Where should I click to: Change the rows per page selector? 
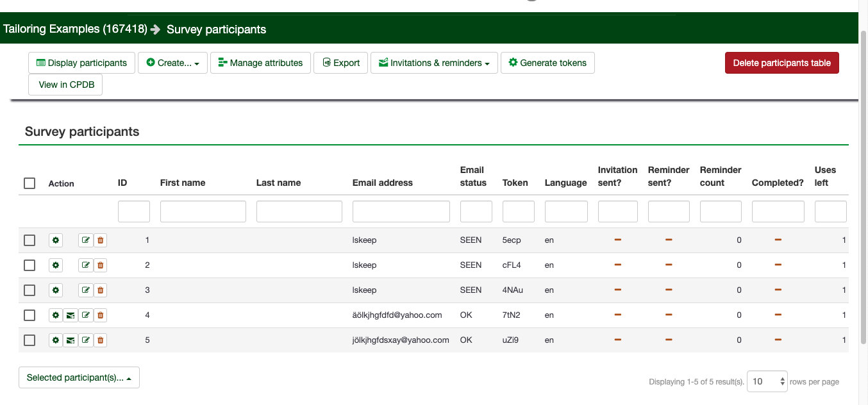tap(768, 381)
